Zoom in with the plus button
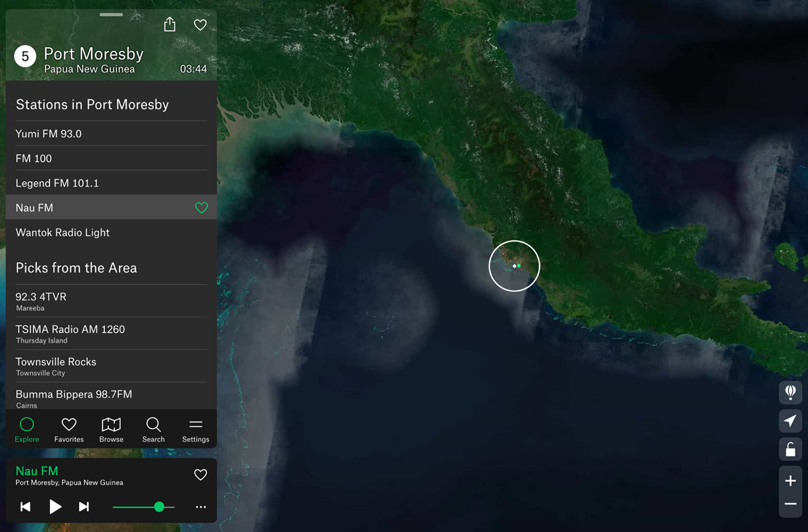808x532 pixels. (x=790, y=480)
